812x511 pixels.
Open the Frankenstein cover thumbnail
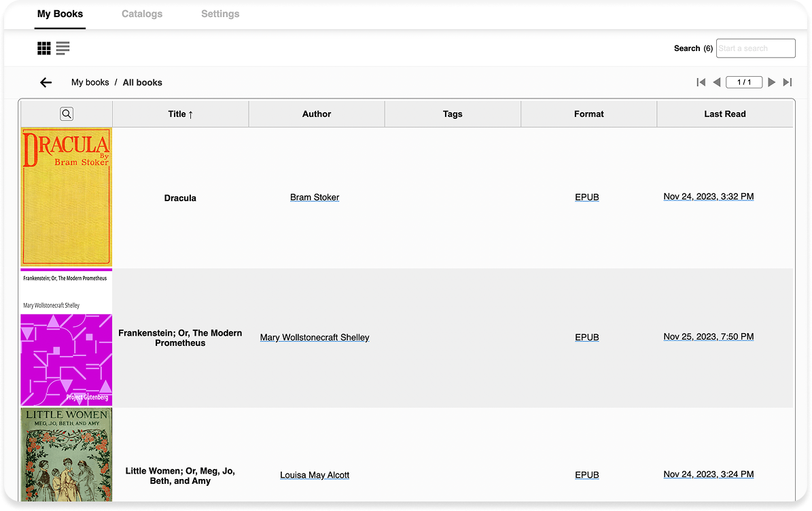(67, 337)
